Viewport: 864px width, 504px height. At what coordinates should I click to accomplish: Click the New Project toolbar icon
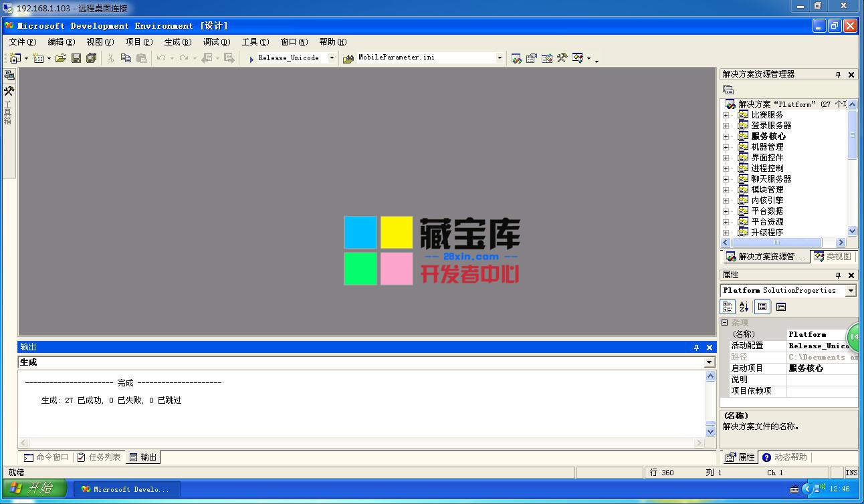click(15, 58)
